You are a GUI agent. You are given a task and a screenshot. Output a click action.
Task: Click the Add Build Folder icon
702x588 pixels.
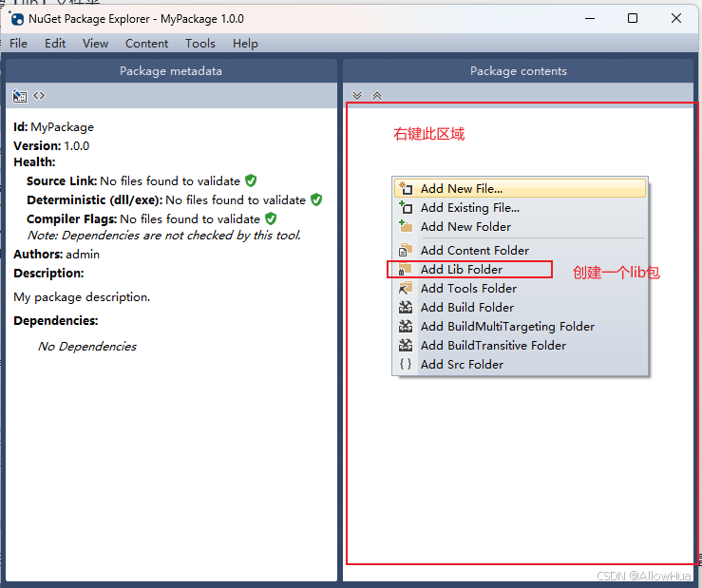(x=406, y=307)
